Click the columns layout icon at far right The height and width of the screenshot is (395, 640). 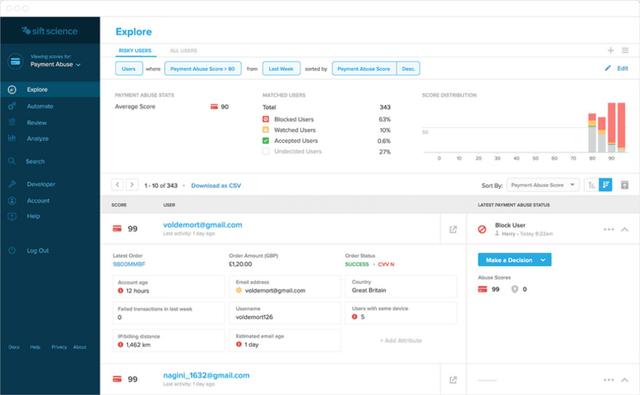pos(624,185)
